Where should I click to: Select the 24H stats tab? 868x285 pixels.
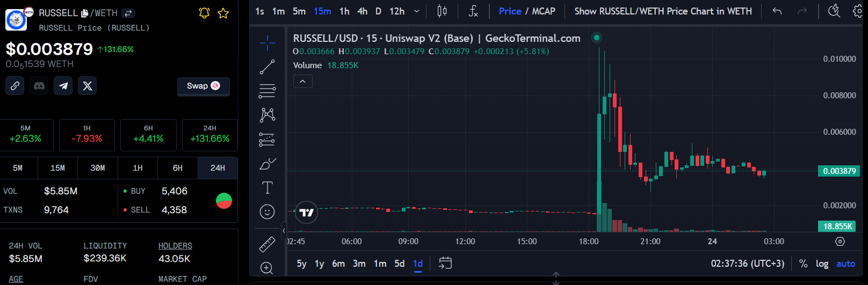coord(218,168)
